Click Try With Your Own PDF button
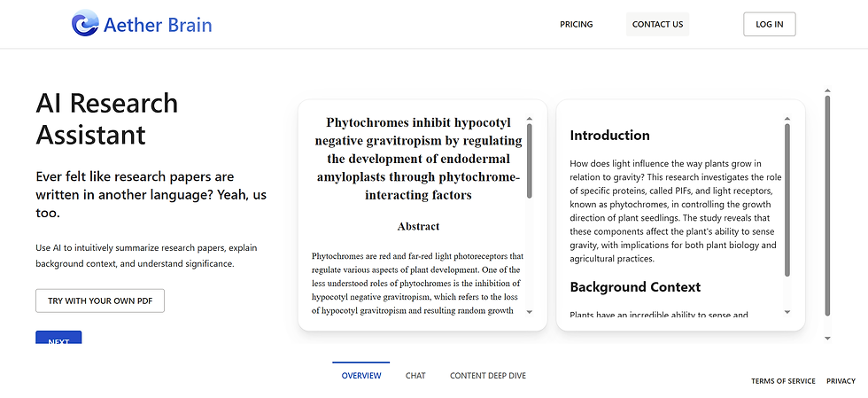The width and height of the screenshot is (868, 398). 100,300
